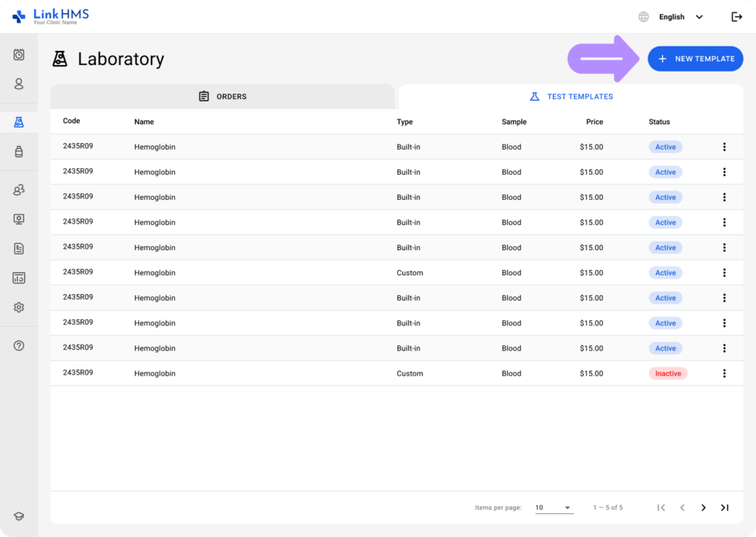
Task: Open the patients section from the sidebar
Action: 18,84
